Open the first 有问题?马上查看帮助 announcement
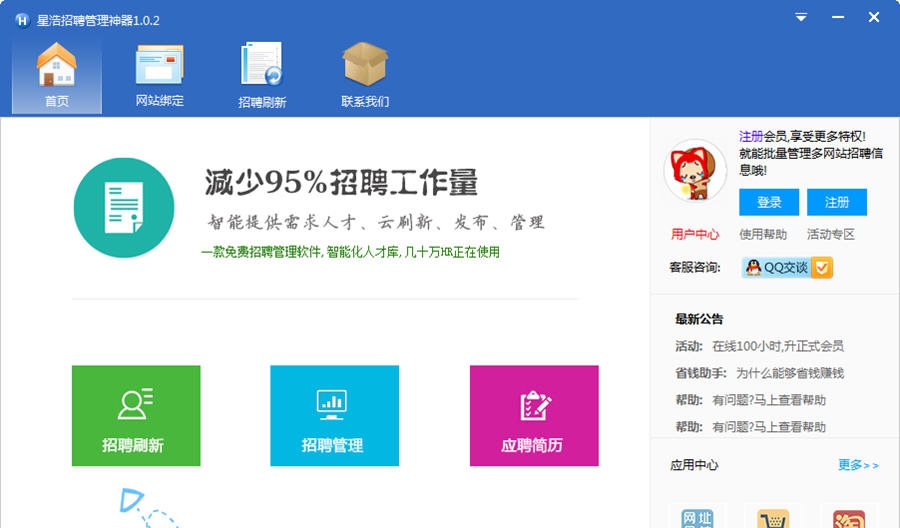This screenshot has height=528, width=900. tap(769, 400)
